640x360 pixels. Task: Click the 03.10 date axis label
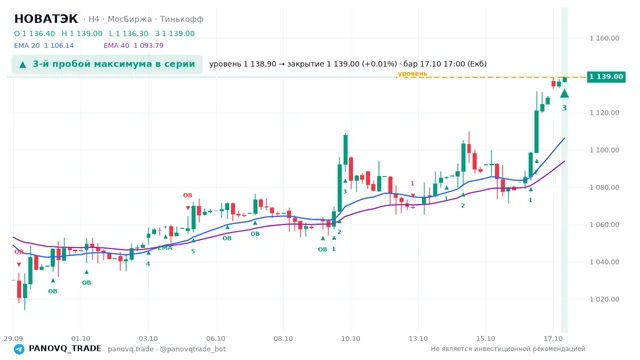(148, 338)
